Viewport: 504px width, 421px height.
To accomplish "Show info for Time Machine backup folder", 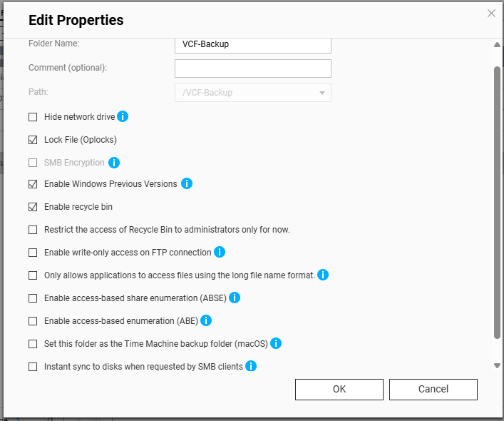I will tap(276, 343).
